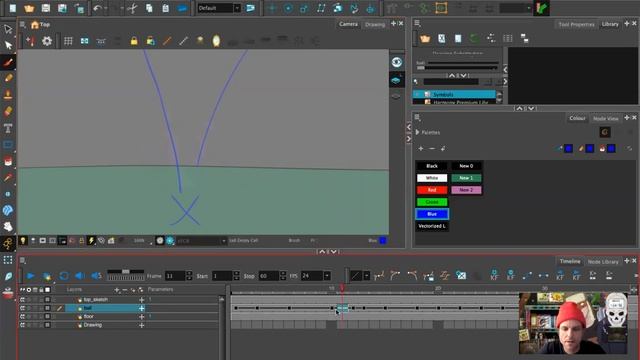
Task: Toggle the grid icon in Camera view toolbar
Action: pyautogui.click(x=68, y=41)
